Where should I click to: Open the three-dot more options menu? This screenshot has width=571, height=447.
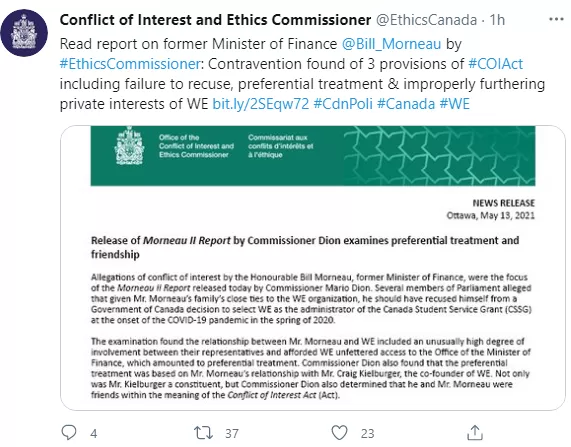click(x=556, y=19)
